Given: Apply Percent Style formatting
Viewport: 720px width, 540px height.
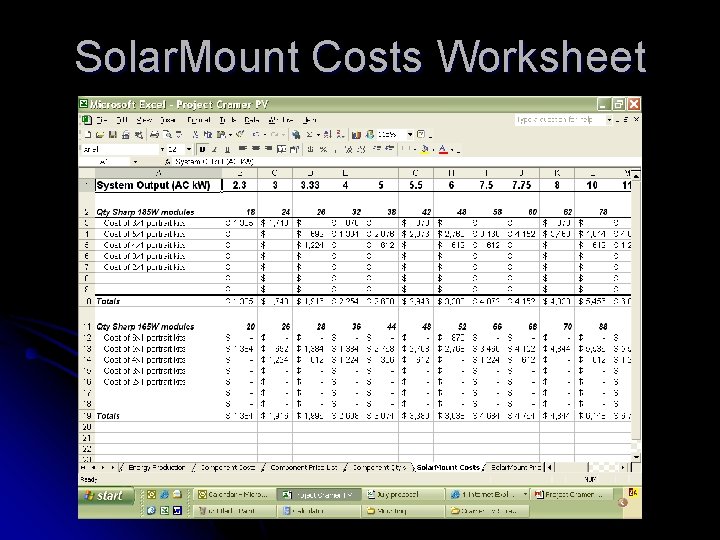Looking at the screenshot, I should coord(323,149).
